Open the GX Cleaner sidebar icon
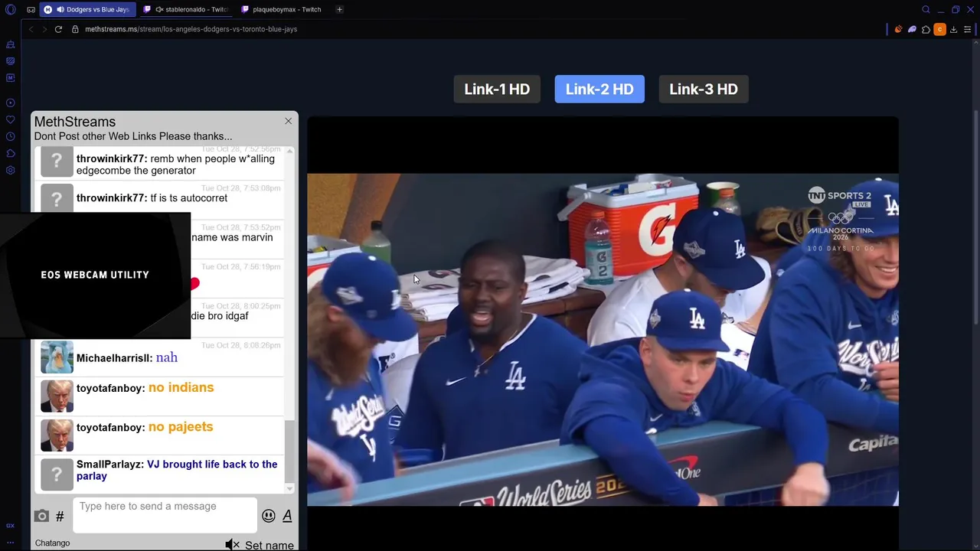Screen dimensions: 980x551 (10, 44)
